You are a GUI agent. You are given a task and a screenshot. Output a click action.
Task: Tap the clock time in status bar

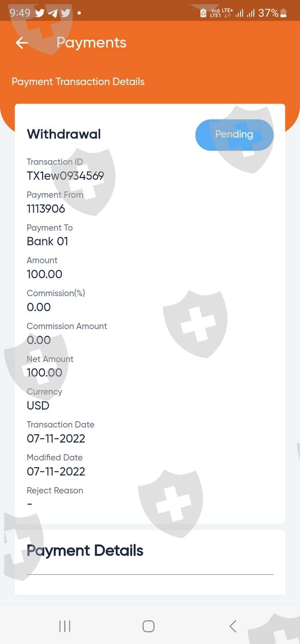click(20, 13)
